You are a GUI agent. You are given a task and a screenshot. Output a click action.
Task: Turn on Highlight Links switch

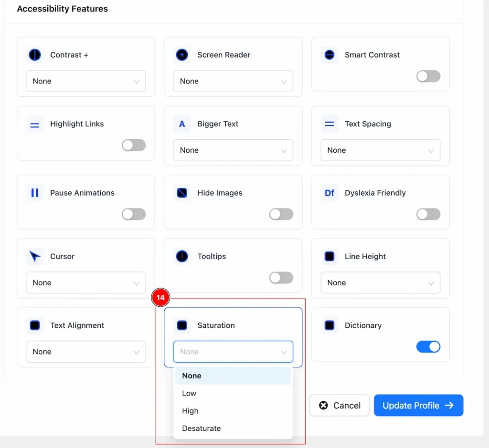coord(134,145)
